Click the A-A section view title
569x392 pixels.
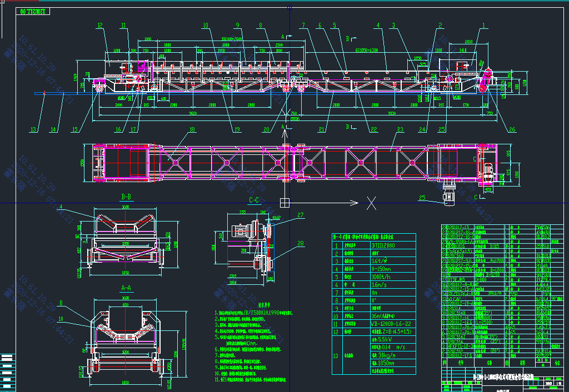pos(126,288)
